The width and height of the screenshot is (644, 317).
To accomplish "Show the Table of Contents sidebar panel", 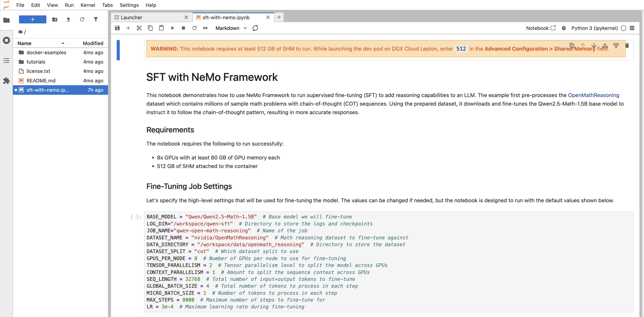I will (6, 61).
